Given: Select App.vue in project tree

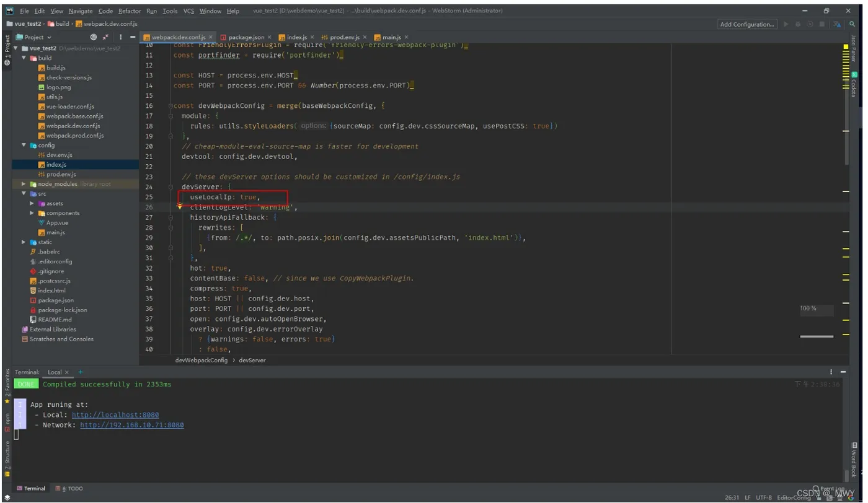Looking at the screenshot, I should tap(57, 222).
